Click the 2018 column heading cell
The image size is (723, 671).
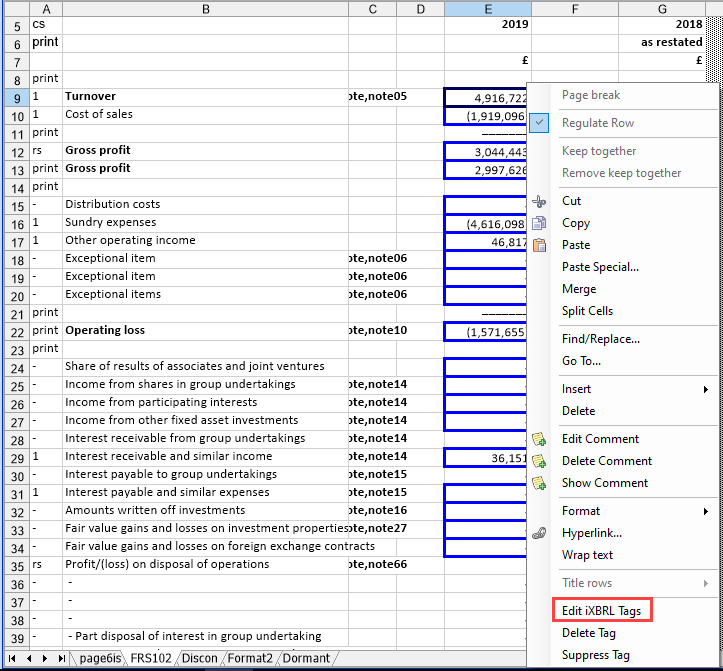tap(662, 24)
